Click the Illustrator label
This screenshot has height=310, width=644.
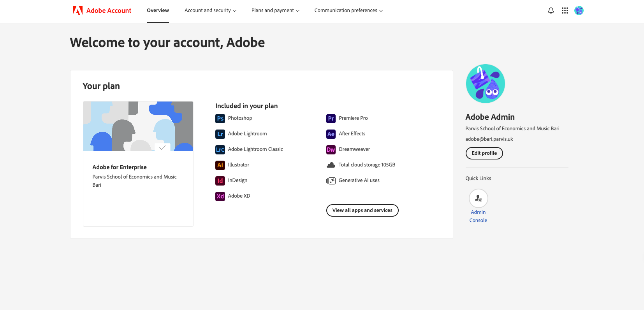pyautogui.click(x=239, y=165)
